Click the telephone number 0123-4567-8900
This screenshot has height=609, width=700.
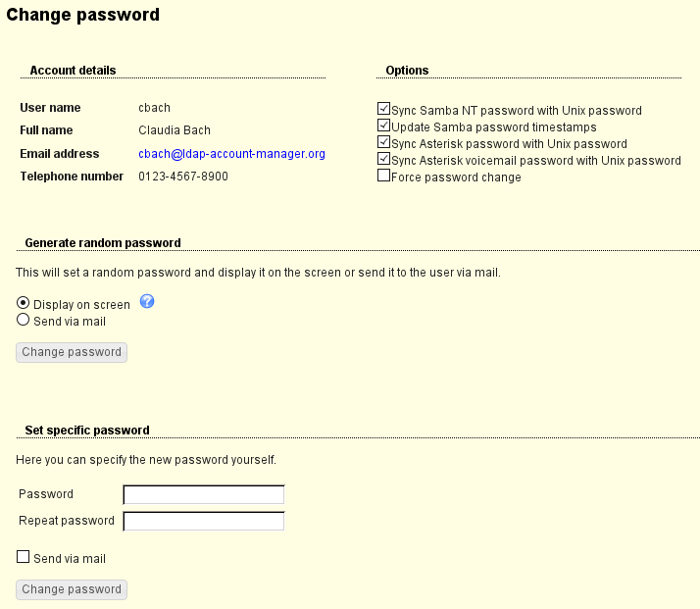pos(183,177)
